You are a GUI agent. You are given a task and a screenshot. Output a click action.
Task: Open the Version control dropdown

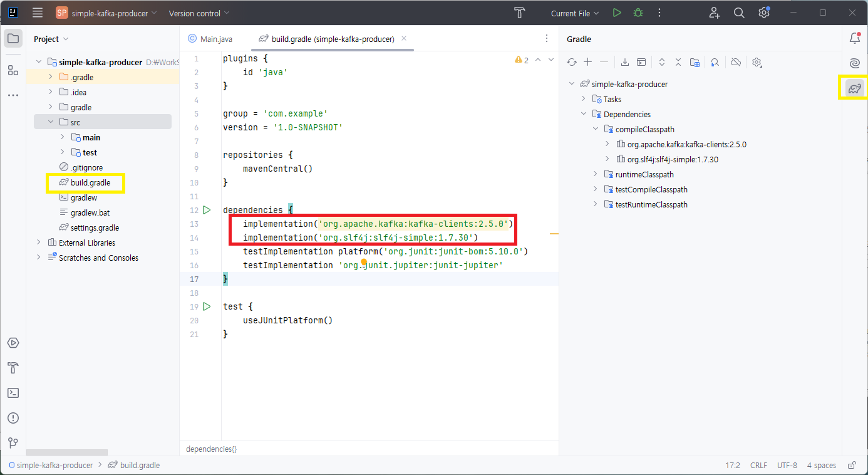199,13
